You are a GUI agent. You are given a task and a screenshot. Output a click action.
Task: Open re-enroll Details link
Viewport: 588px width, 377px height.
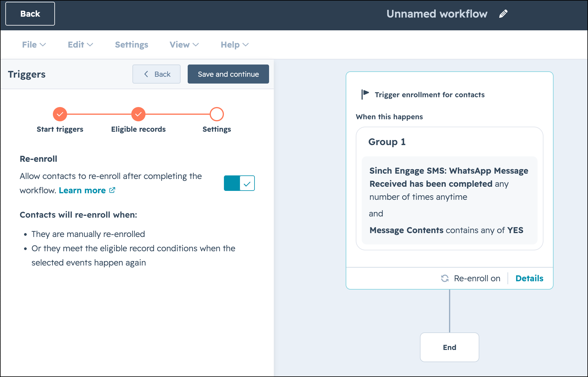coord(529,278)
